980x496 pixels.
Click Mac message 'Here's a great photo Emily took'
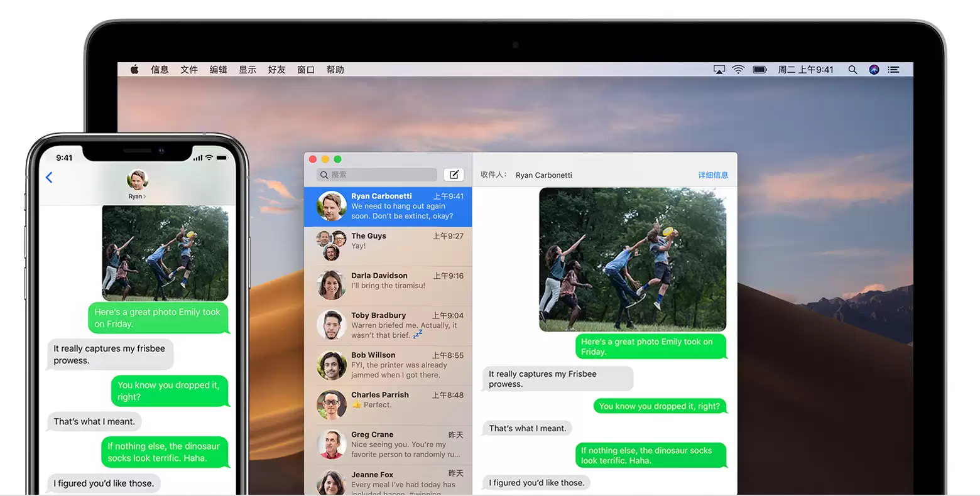pos(650,347)
